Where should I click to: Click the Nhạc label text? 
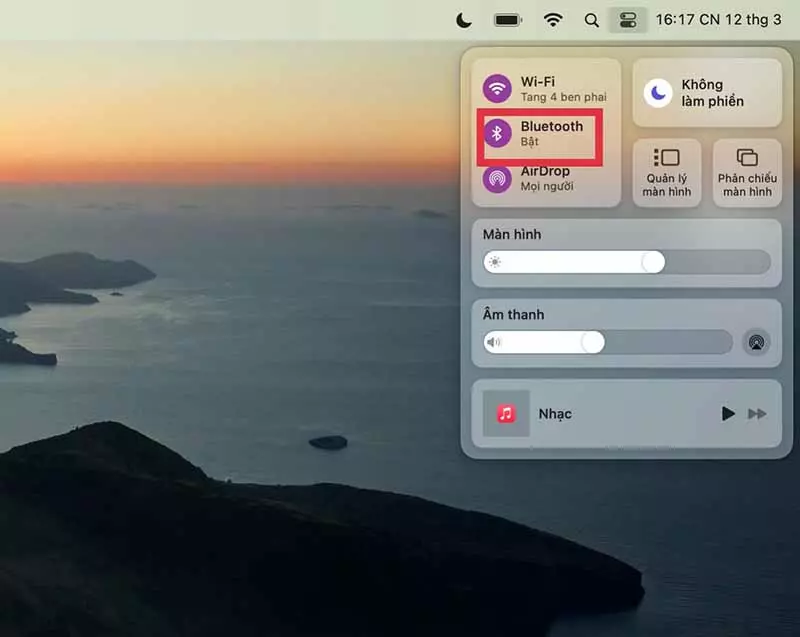tap(555, 414)
